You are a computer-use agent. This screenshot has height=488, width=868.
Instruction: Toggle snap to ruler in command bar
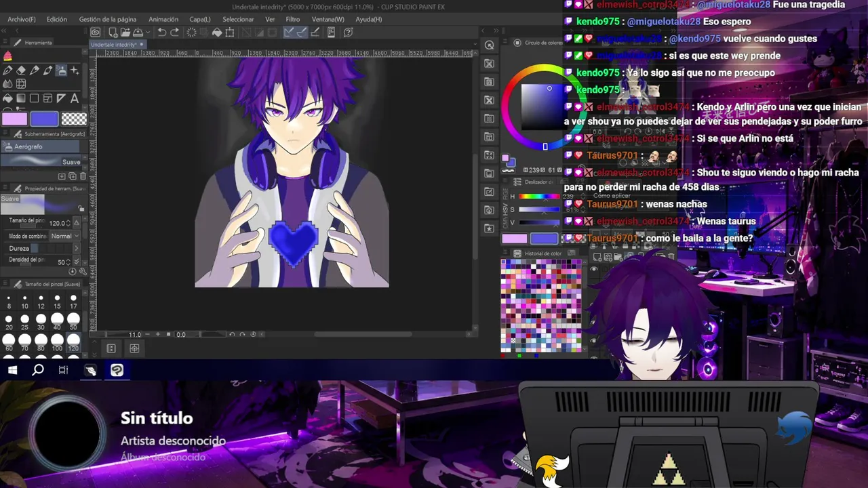pos(290,32)
